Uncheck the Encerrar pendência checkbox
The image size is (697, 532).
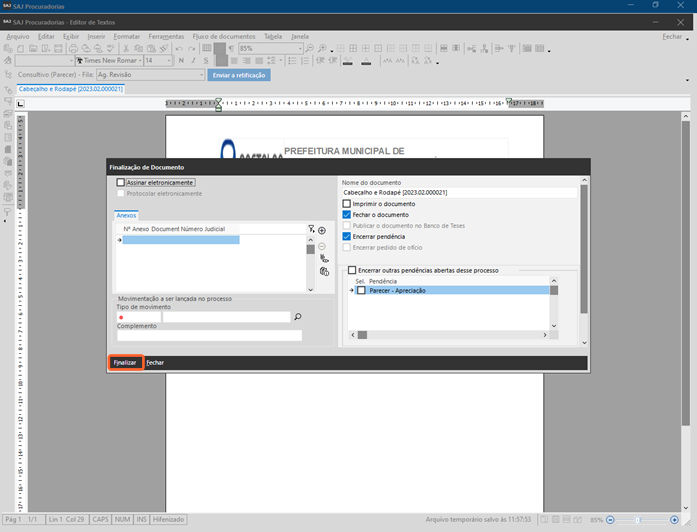pyautogui.click(x=347, y=236)
